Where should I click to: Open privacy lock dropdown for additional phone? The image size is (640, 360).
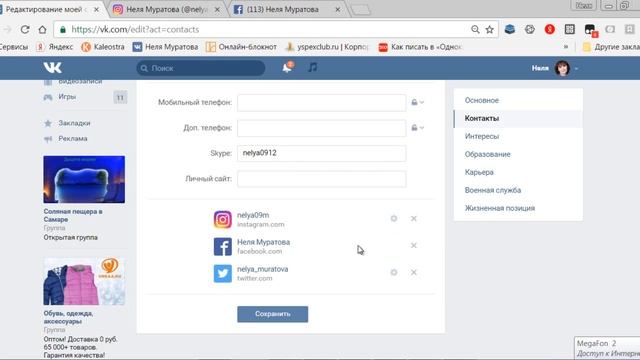(x=418, y=128)
